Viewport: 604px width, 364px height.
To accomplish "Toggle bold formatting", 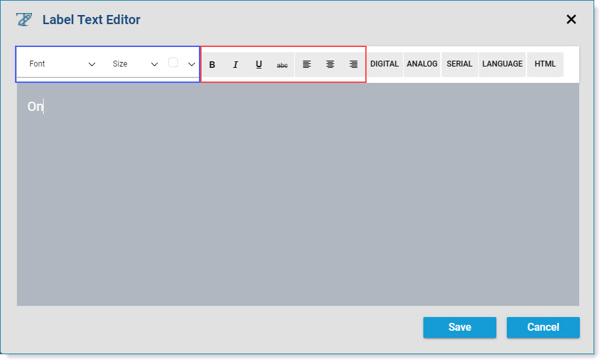I will point(212,65).
